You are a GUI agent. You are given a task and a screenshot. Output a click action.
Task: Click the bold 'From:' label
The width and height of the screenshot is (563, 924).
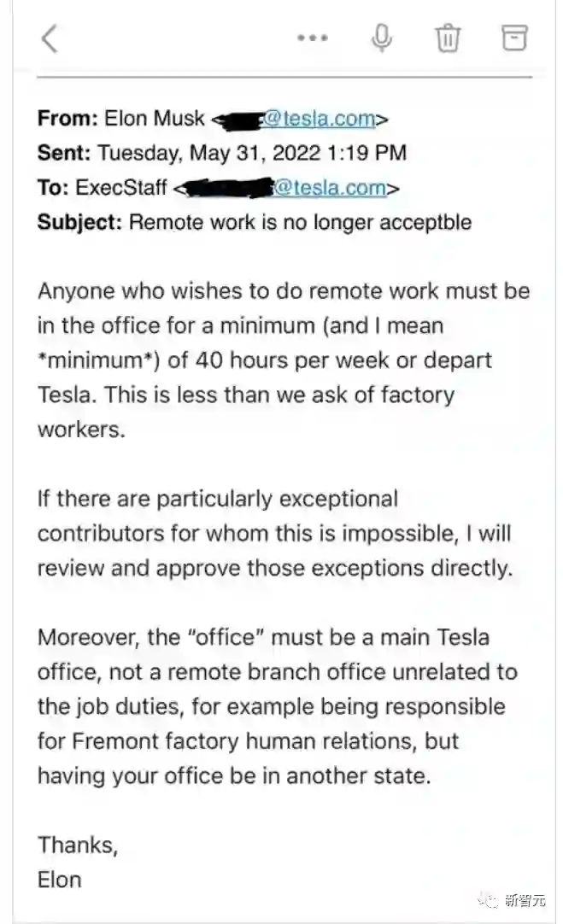pyautogui.click(x=67, y=119)
